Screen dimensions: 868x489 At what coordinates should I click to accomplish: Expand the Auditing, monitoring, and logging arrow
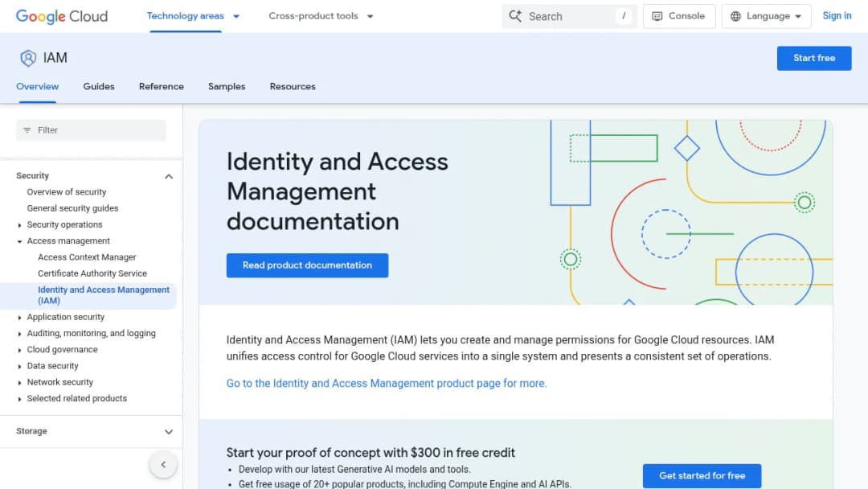pyautogui.click(x=19, y=334)
